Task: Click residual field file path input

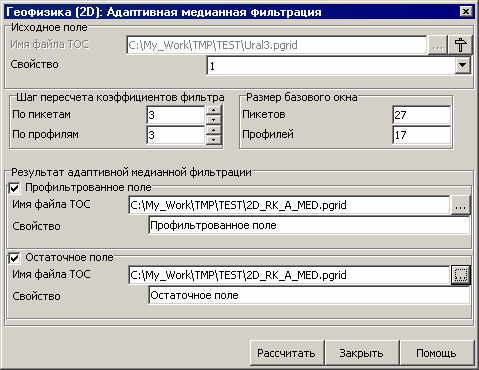Action: pos(289,275)
